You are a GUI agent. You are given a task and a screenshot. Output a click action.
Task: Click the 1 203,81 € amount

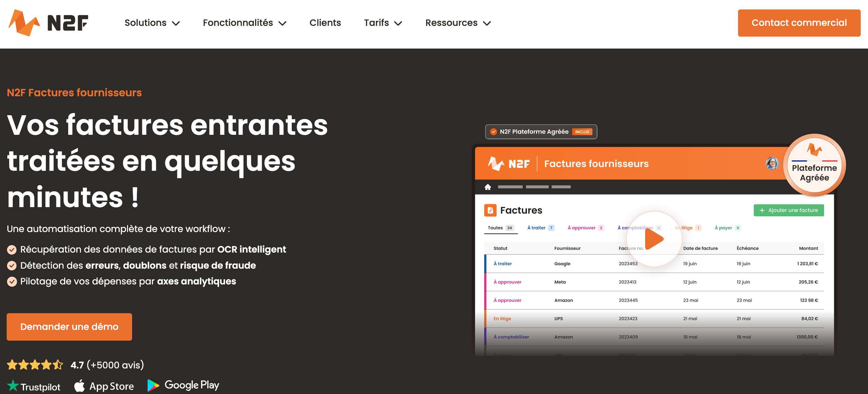point(807,264)
